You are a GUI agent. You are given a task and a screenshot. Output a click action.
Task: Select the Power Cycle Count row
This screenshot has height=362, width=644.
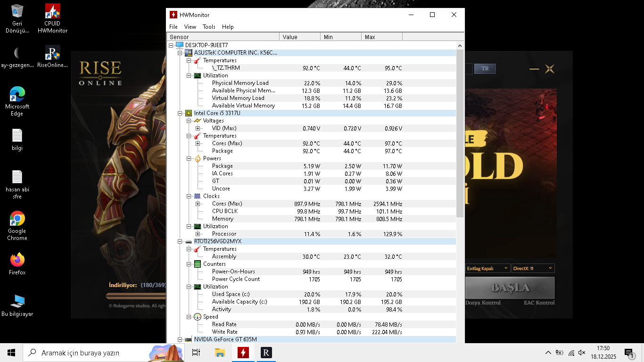point(312,279)
